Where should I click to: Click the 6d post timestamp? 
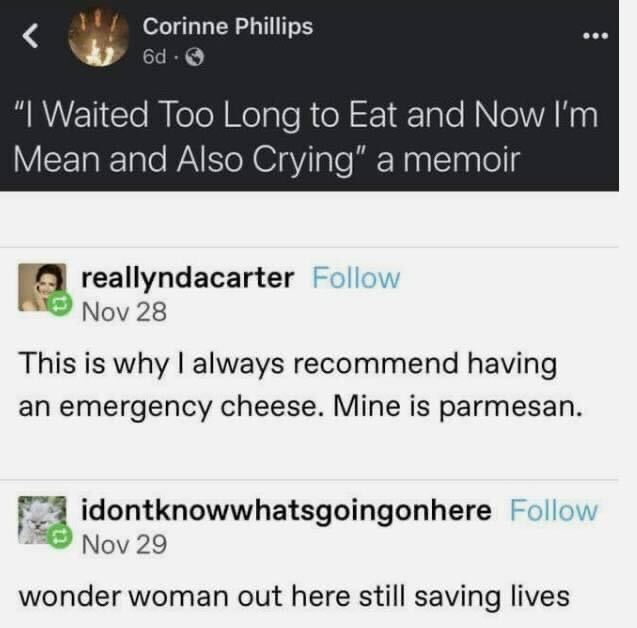pyautogui.click(x=155, y=58)
